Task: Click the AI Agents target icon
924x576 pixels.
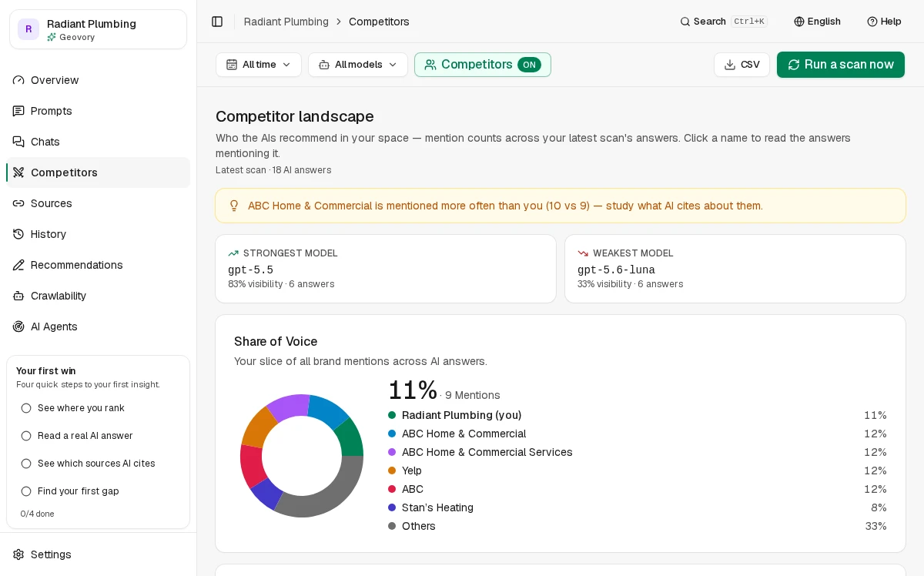Action: pyautogui.click(x=18, y=327)
